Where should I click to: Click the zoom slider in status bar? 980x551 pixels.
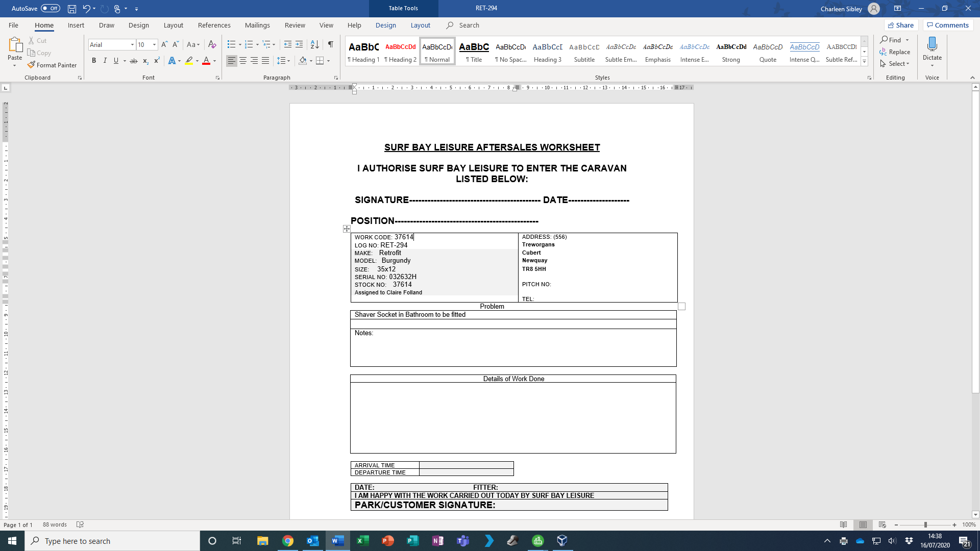(925, 525)
